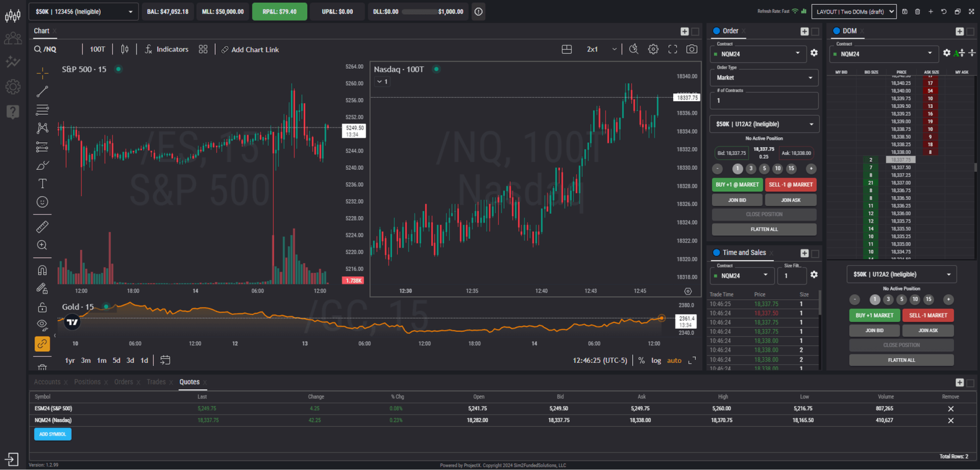This screenshot has width=980, height=470.
Task: Click the ADD SYMBOL button
Action: pyautogui.click(x=53, y=434)
